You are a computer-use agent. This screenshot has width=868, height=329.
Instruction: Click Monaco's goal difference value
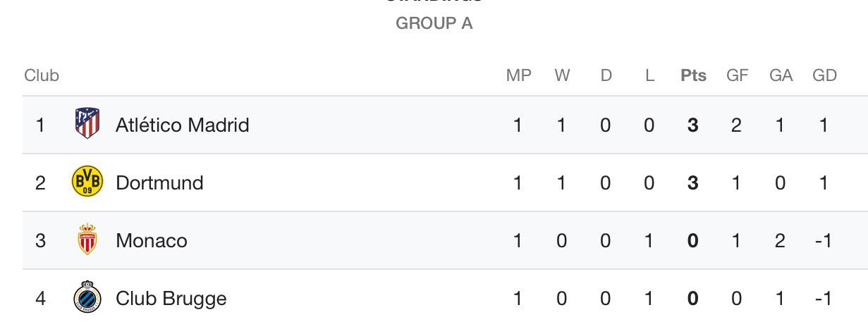(823, 241)
